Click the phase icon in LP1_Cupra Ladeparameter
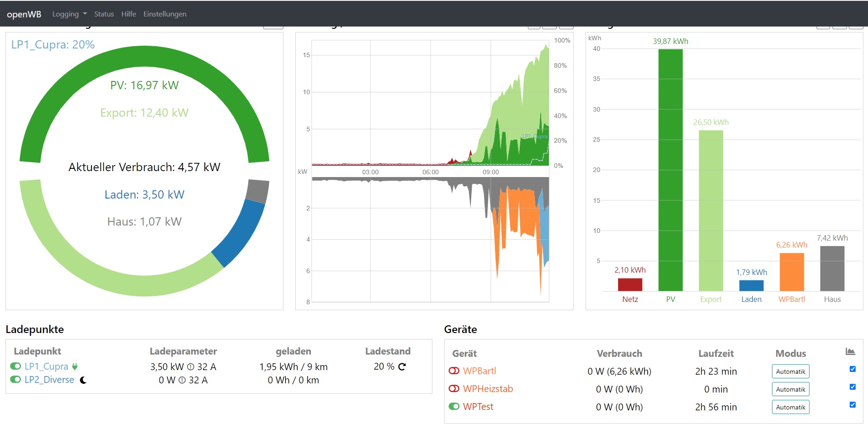The width and height of the screenshot is (868, 425). coord(191,367)
